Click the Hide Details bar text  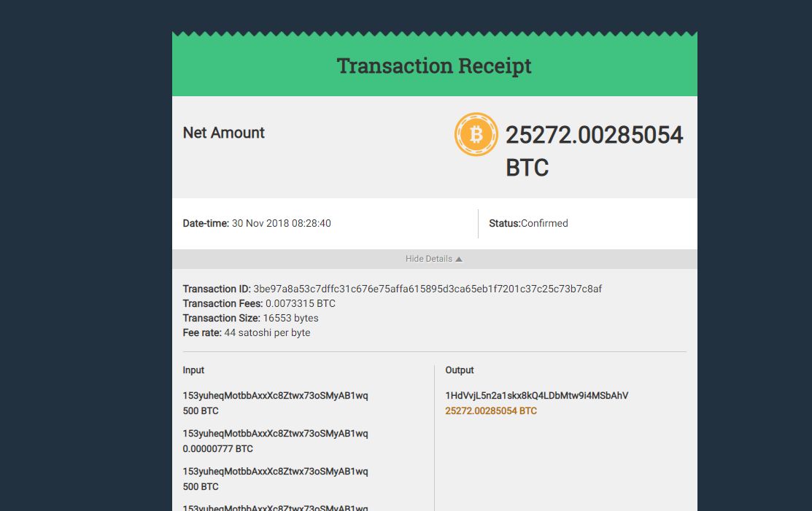(x=429, y=259)
